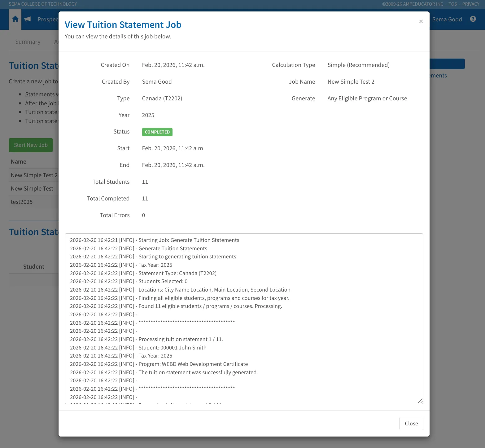
Task: Open the Sema Good user menu
Action: point(447,19)
